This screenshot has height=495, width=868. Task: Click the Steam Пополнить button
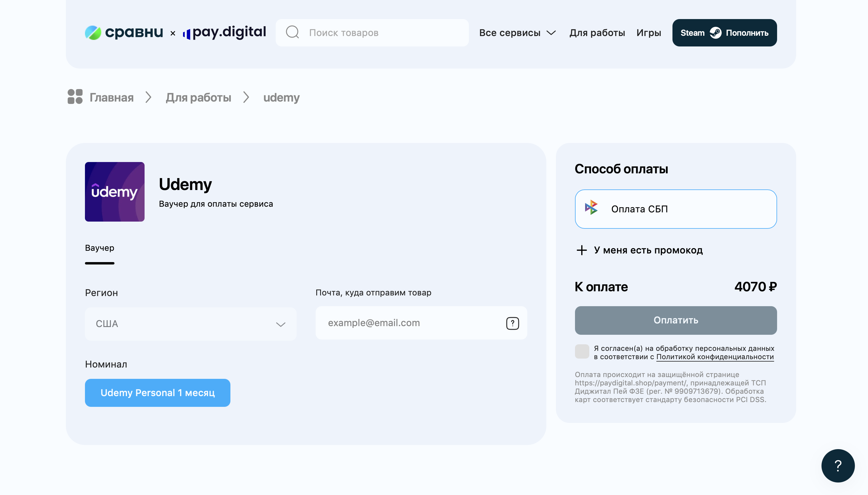(724, 33)
